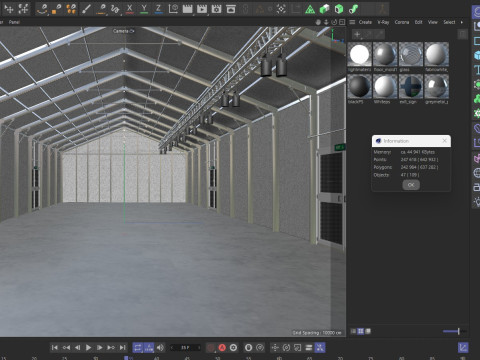The image size is (480, 360).
Task: Toggle position key recording icon
Action: pyautogui.click(x=275, y=348)
